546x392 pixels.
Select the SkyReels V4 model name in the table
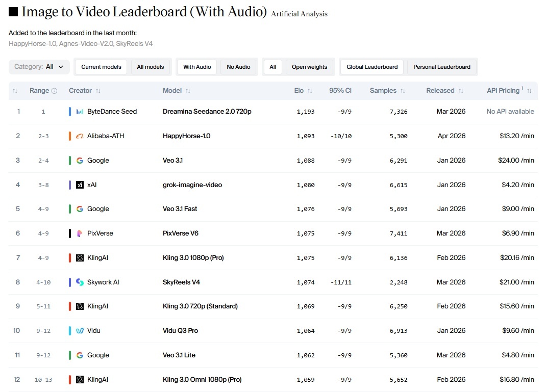pyautogui.click(x=182, y=282)
